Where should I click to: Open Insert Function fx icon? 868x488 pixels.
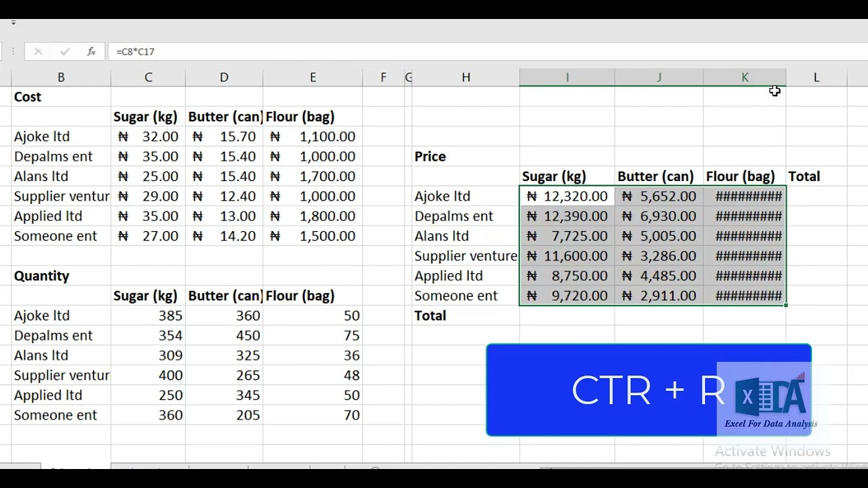point(91,52)
